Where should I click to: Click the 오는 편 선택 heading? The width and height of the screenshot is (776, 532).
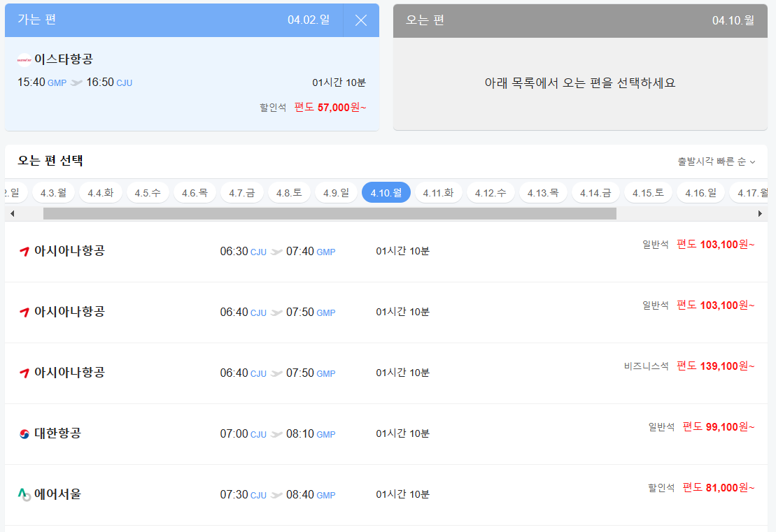point(50,161)
